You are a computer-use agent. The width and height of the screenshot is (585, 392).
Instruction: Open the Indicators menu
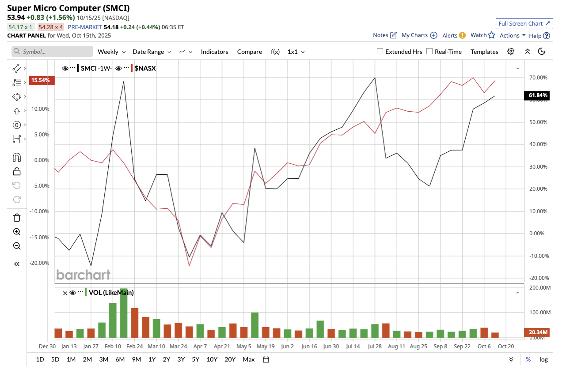(214, 52)
